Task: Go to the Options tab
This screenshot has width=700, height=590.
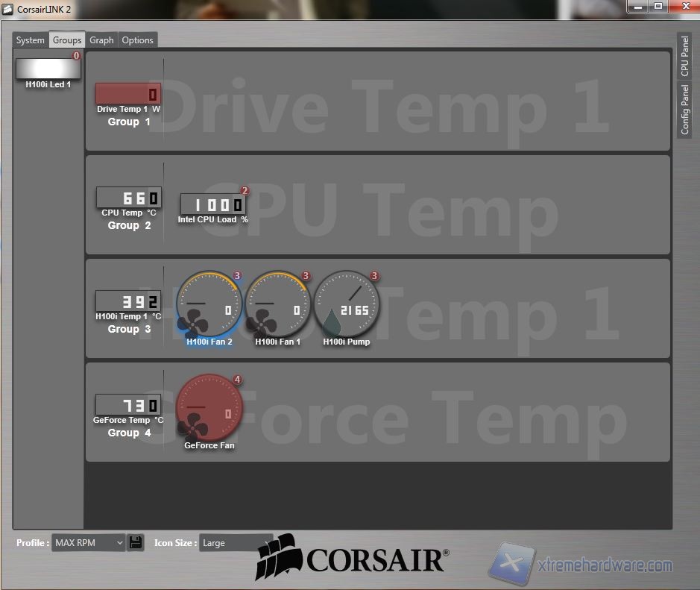Action: (x=137, y=40)
